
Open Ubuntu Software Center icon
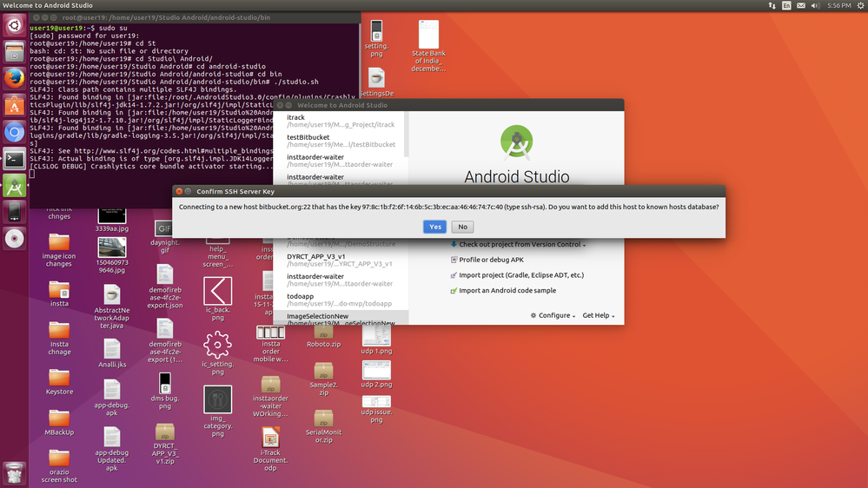point(15,105)
